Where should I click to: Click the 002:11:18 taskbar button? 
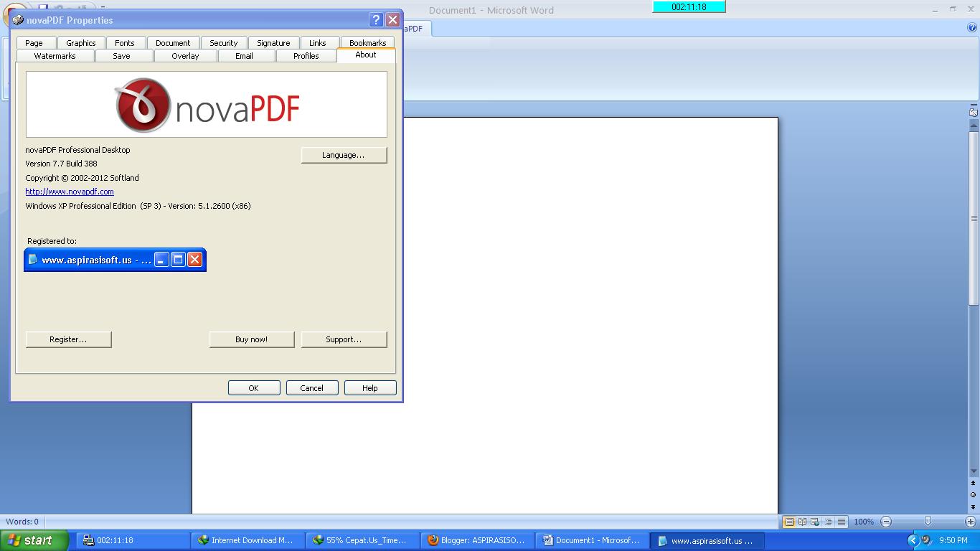point(132,540)
